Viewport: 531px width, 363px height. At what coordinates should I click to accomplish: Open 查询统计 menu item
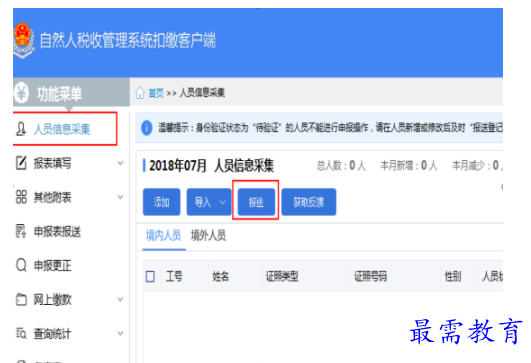(x=69, y=334)
